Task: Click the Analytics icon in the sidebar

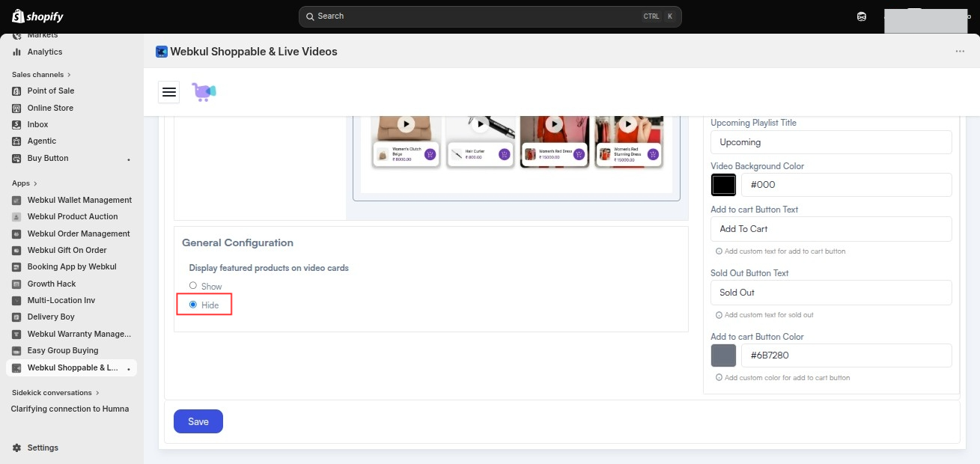Action: 17,52
